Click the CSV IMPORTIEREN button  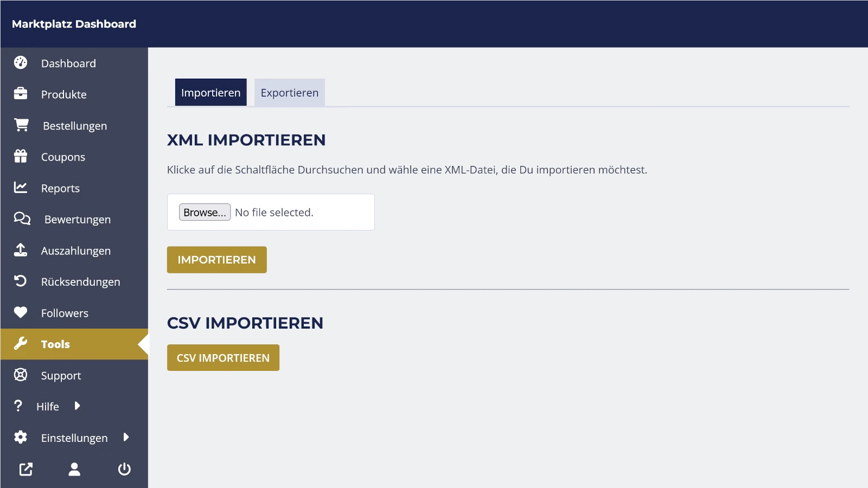click(223, 358)
